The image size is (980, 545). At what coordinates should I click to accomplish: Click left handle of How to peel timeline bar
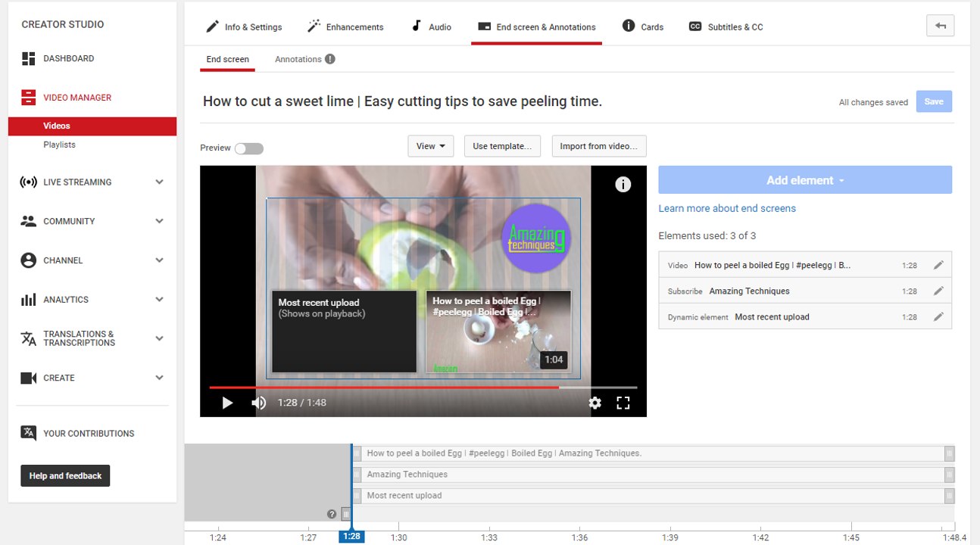point(357,453)
